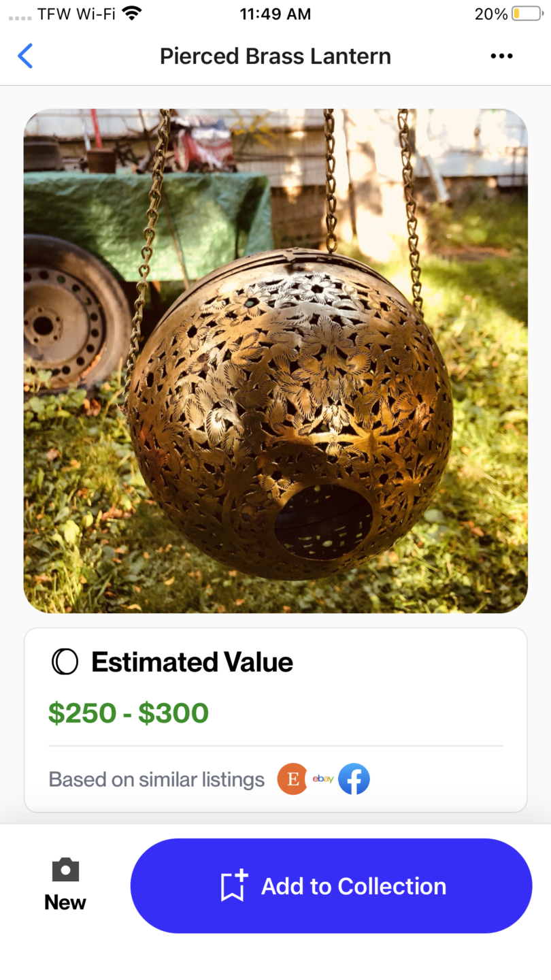Open the eBay listings icon
Viewport: 551px width, 980px height.
click(323, 779)
